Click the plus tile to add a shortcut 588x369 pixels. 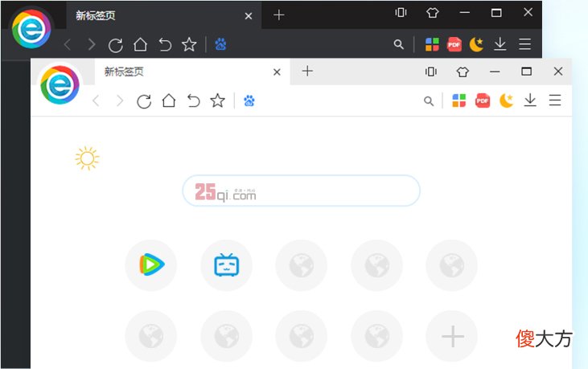click(452, 336)
